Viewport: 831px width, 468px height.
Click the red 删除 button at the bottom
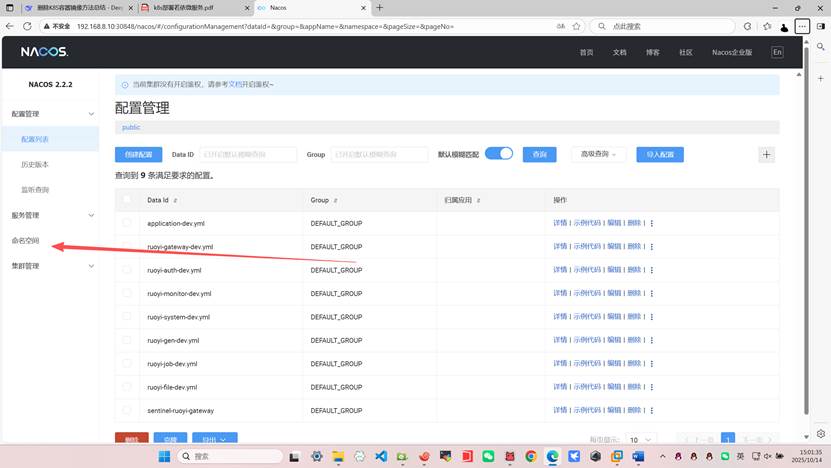point(131,439)
